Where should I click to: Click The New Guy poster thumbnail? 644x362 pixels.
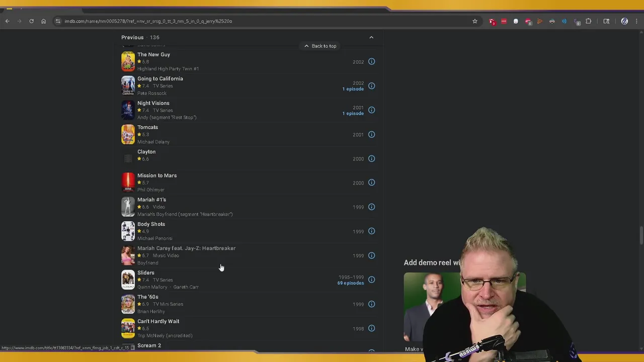pyautogui.click(x=128, y=61)
